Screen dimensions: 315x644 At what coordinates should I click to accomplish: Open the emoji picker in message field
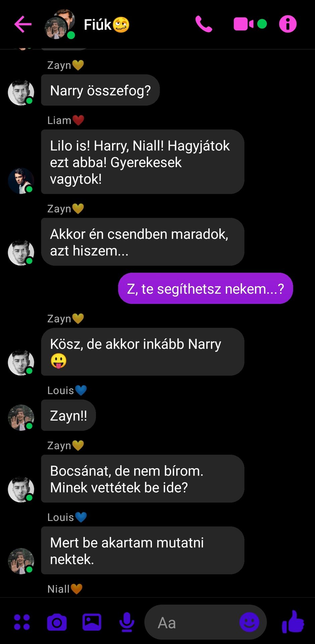(x=249, y=622)
